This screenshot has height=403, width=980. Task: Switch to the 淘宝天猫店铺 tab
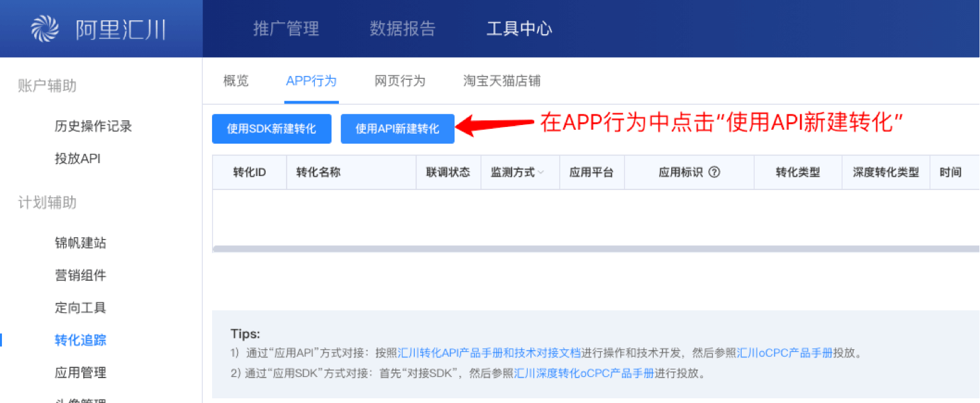502,81
